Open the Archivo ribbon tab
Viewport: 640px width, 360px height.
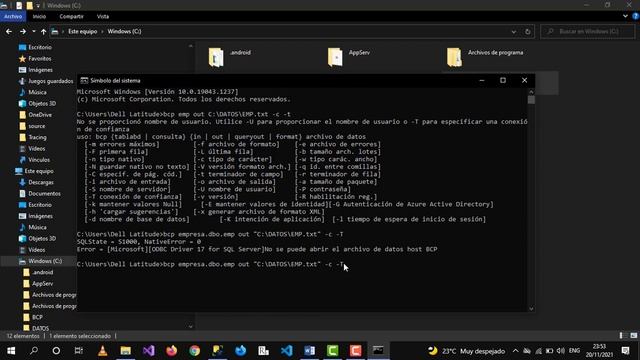click(x=13, y=17)
